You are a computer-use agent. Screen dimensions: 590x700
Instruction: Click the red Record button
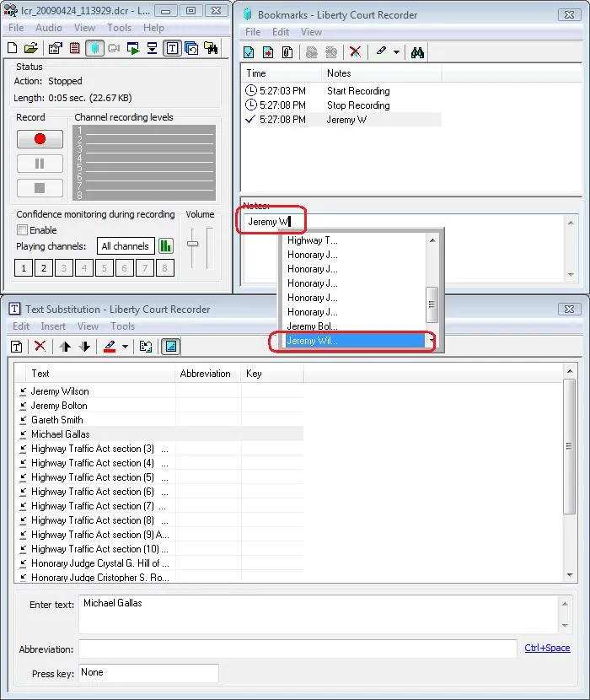[40, 139]
